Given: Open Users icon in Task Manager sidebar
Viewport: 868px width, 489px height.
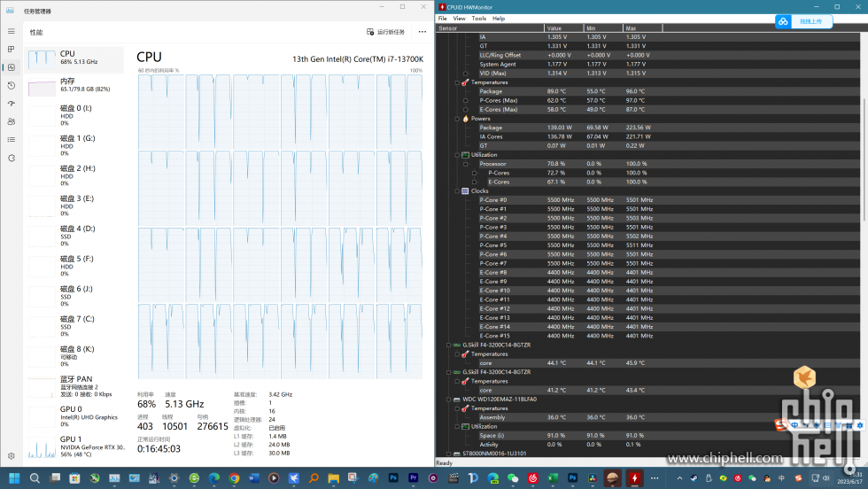Looking at the screenshot, I should pyautogui.click(x=11, y=121).
